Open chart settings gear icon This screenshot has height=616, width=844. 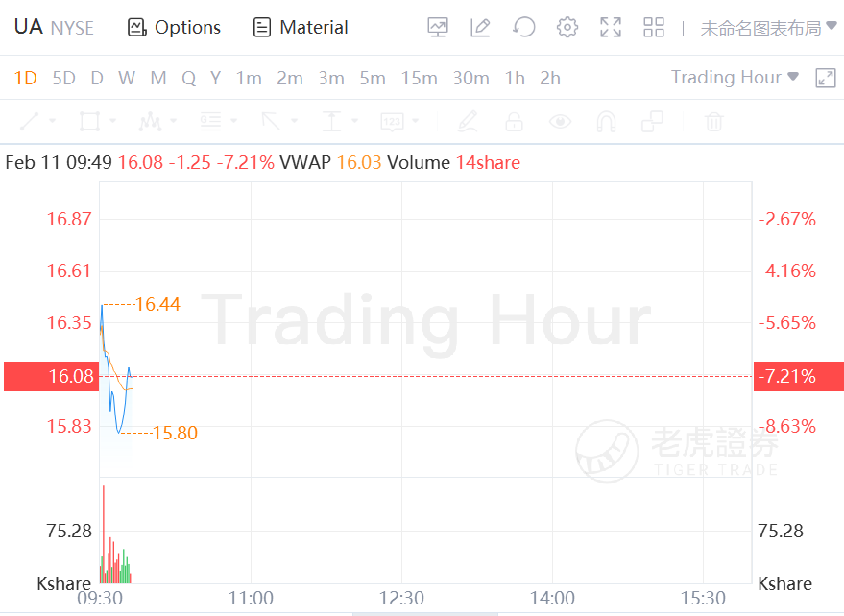tap(567, 28)
